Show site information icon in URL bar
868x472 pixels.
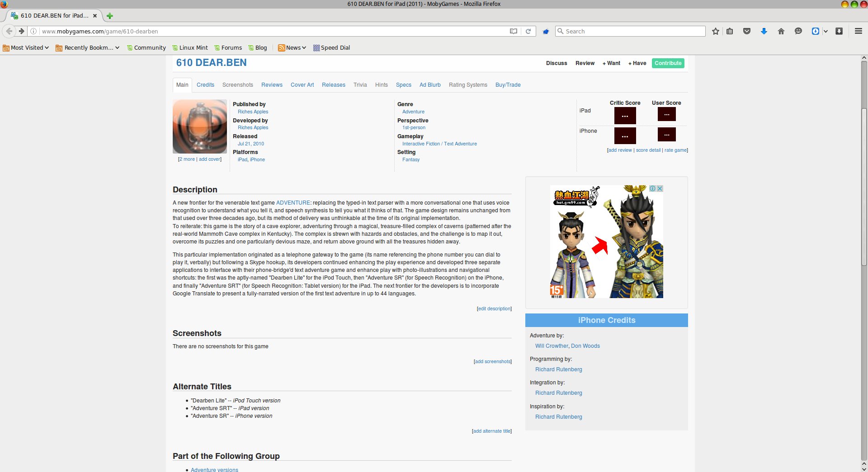33,31
